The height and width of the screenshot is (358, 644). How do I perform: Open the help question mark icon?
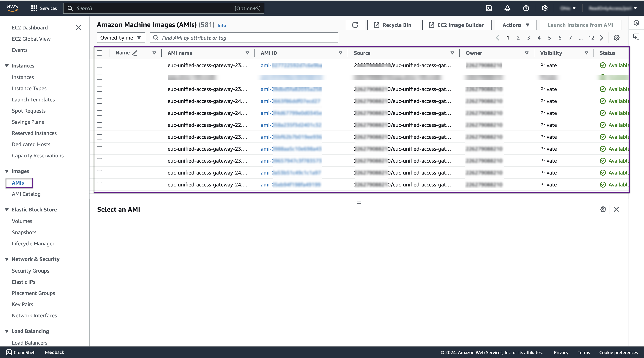[526, 8]
